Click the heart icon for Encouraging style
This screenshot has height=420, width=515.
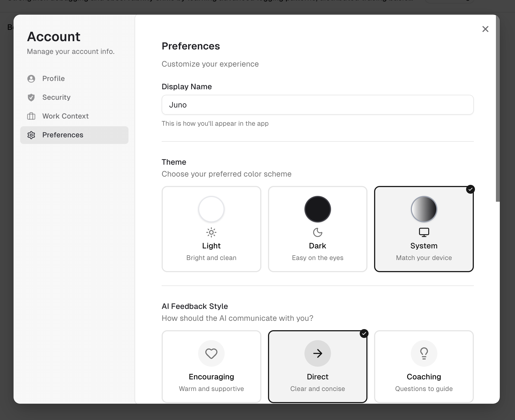tap(211, 353)
